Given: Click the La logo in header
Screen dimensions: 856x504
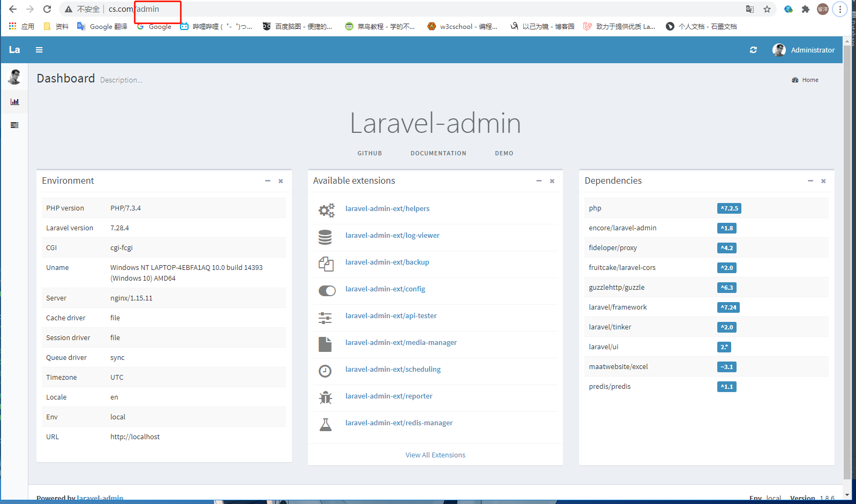Looking at the screenshot, I should [x=14, y=50].
